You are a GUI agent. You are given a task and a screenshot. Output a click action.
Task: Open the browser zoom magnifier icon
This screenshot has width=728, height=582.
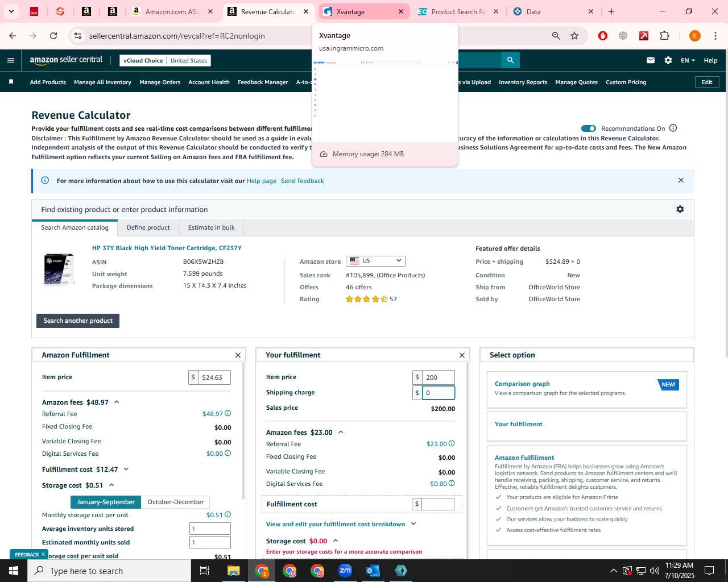click(556, 36)
